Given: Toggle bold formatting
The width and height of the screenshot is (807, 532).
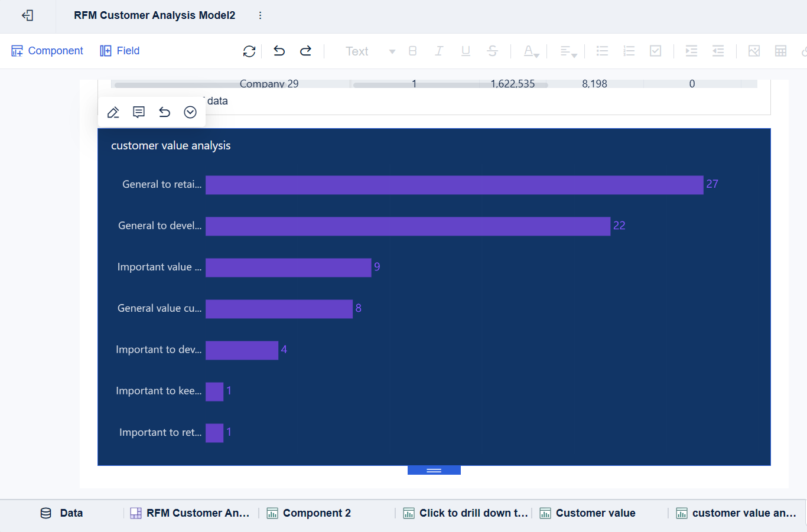Looking at the screenshot, I should [413, 51].
